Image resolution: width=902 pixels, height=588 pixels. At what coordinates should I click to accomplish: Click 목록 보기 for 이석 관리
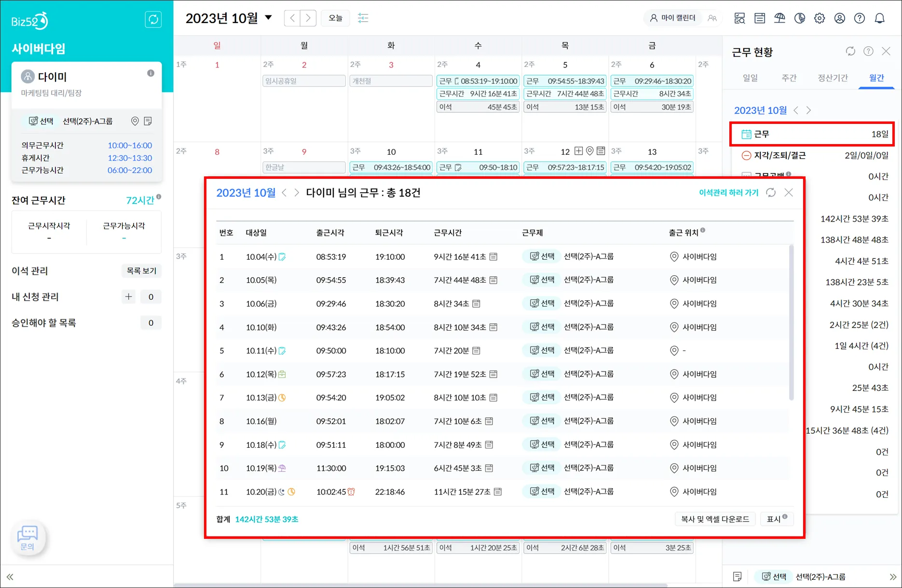[141, 271]
